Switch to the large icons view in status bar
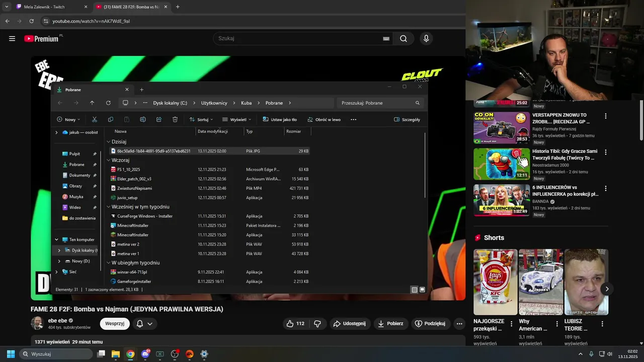 [422, 290]
